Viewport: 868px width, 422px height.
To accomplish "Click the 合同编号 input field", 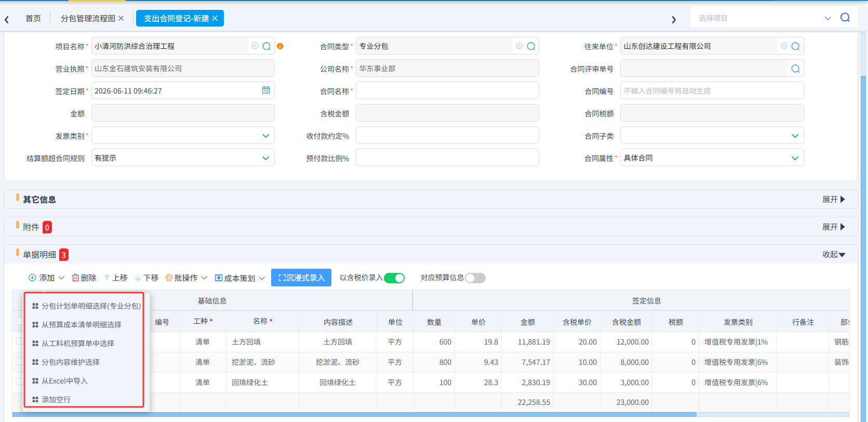I will pyautogui.click(x=712, y=91).
